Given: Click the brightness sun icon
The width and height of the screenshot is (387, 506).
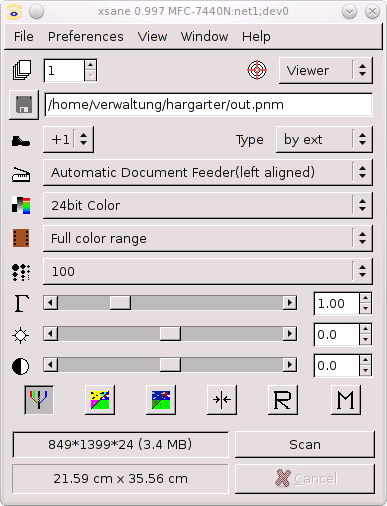Looking at the screenshot, I should (21, 335).
